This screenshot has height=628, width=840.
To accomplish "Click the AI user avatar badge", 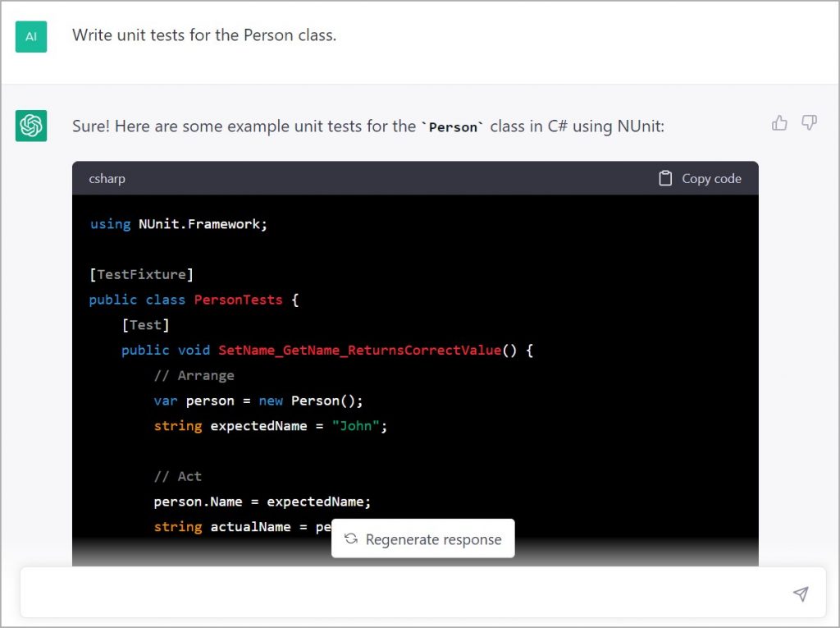I will [31, 36].
